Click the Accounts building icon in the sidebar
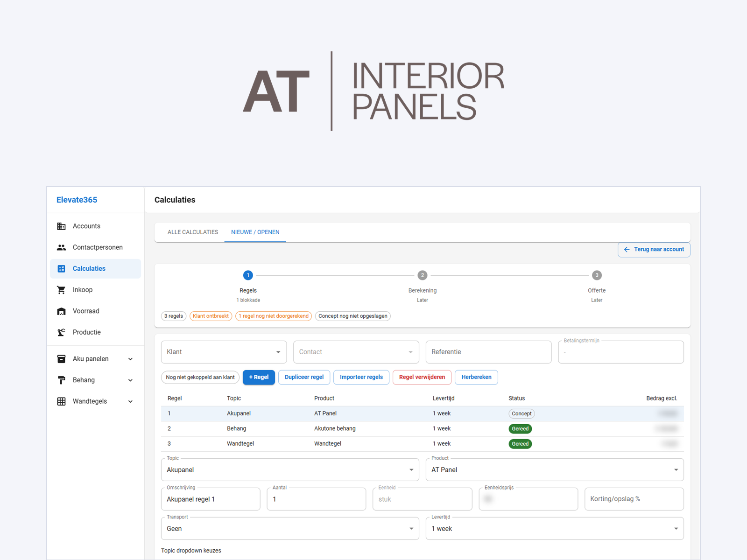The width and height of the screenshot is (747, 560). click(x=61, y=226)
